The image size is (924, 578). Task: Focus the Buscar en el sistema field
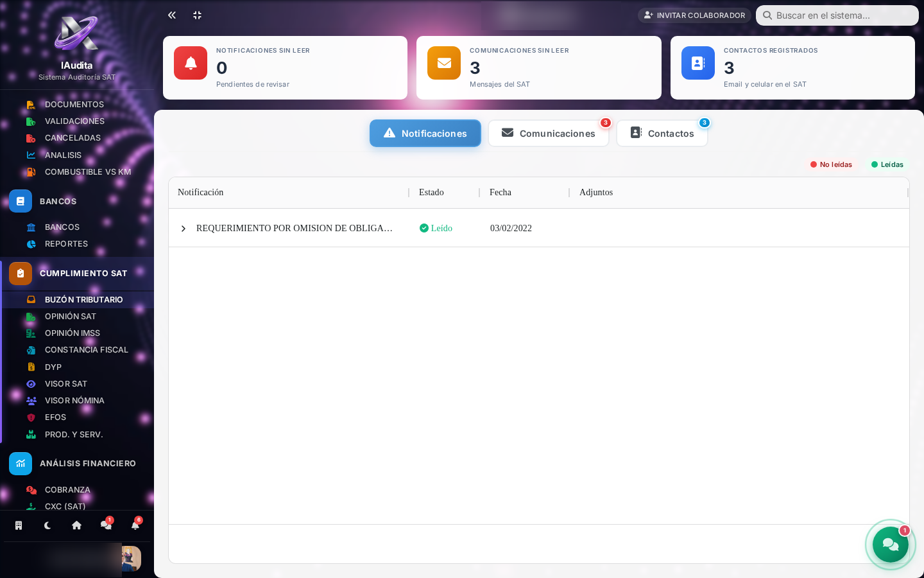(837, 15)
